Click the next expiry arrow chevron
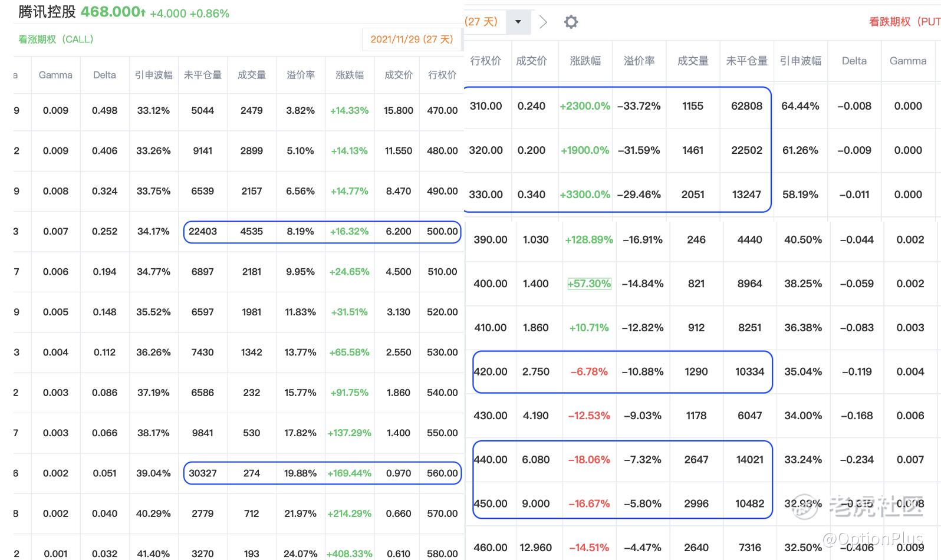This screenshot has width=941, height=560. [x=543, y=22]
